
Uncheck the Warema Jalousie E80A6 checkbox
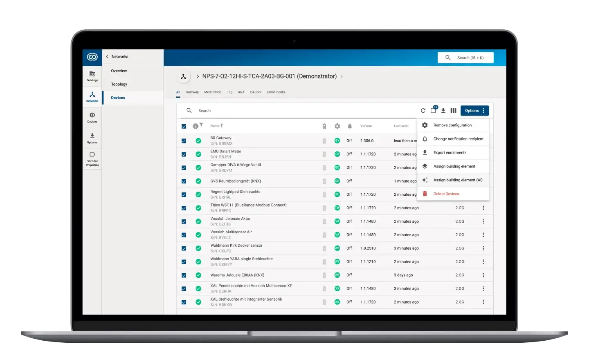click(x=184, y=275)
